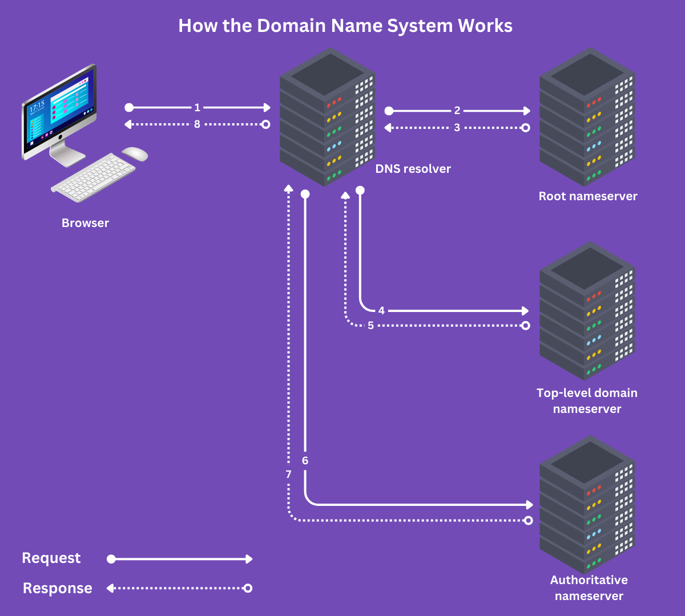
Task: Click arrow 1 from Browser to DNS resolver
Action: 197,107
